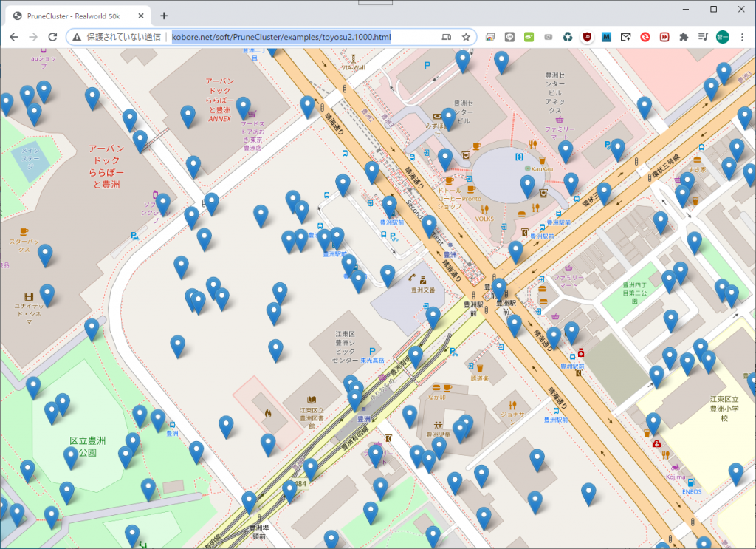Click the not-secure warning site info
The image size is (756, 549).
pyautogui.click(x=118, y=37)
